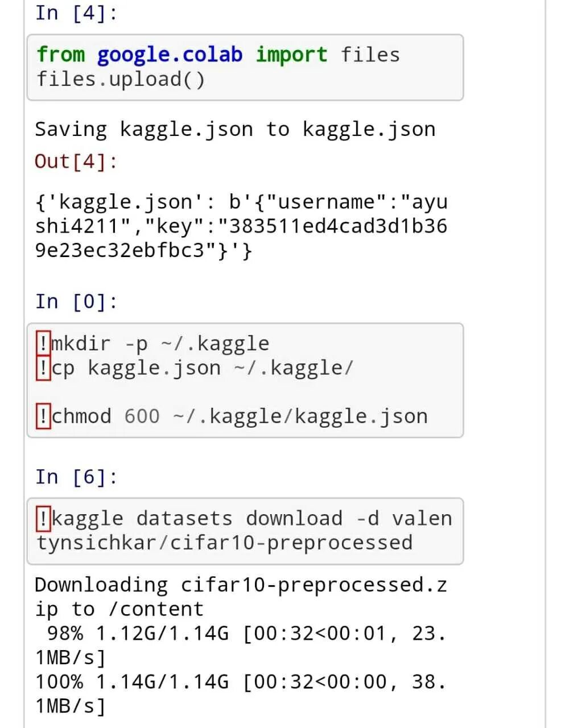Click the red-boxed exclamation before cp
This screenshot has height=728, width=569.
tap(43, 367)
